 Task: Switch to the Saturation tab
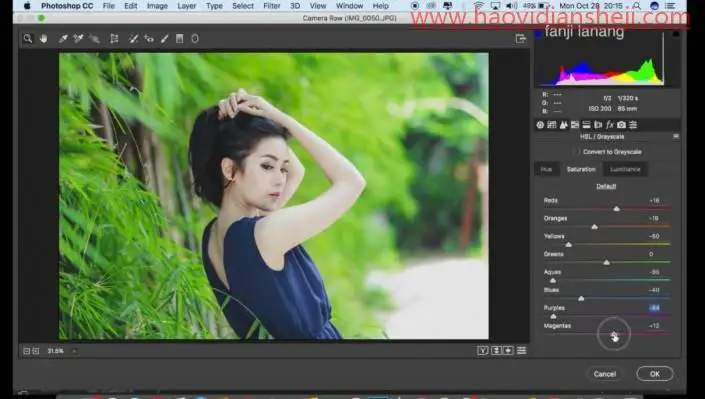581,169
